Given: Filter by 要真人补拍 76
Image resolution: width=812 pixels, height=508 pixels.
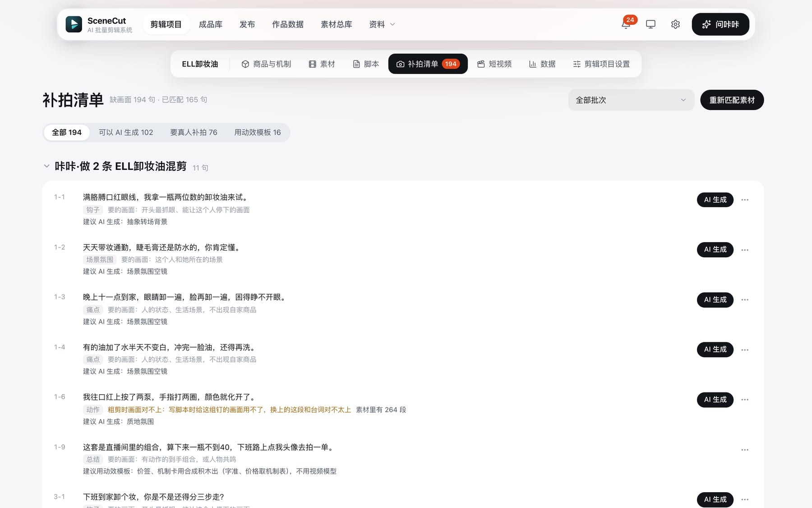Looking at the screenshot, I should (194, 132).
